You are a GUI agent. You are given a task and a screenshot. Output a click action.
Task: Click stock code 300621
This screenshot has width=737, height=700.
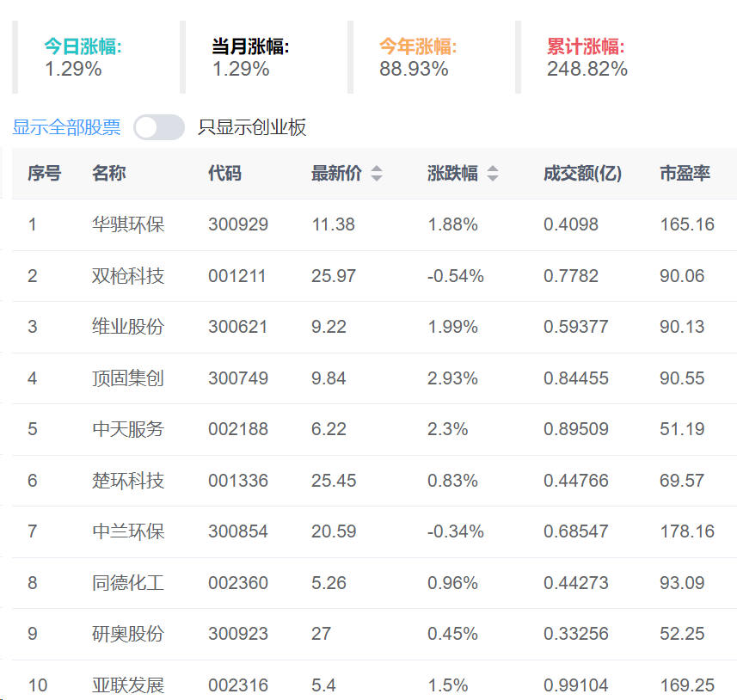coord(237,327)
